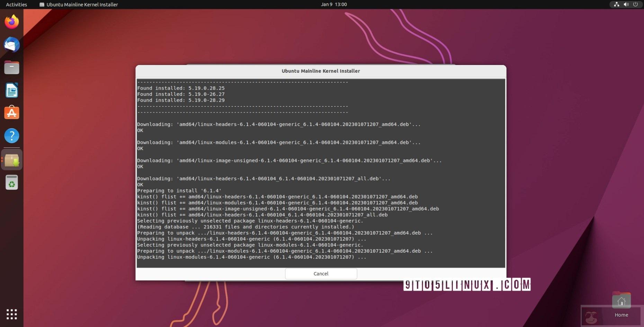Open Ubuntu Software store
Viewport: 644px width, 327px height.
(x=11, y=112)
